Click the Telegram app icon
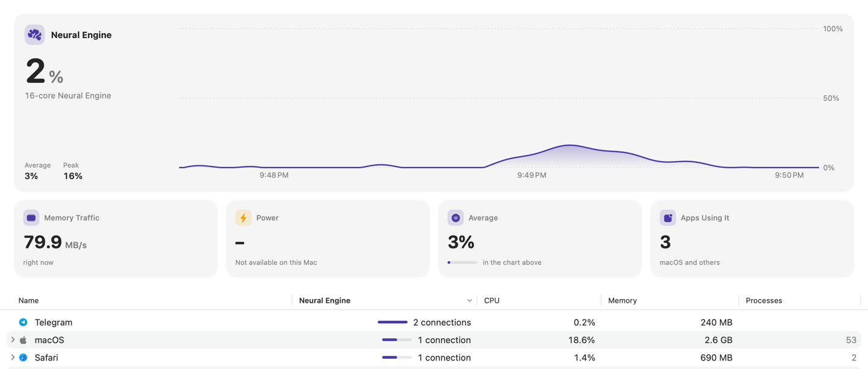The image size is (868, 369). 23,323
